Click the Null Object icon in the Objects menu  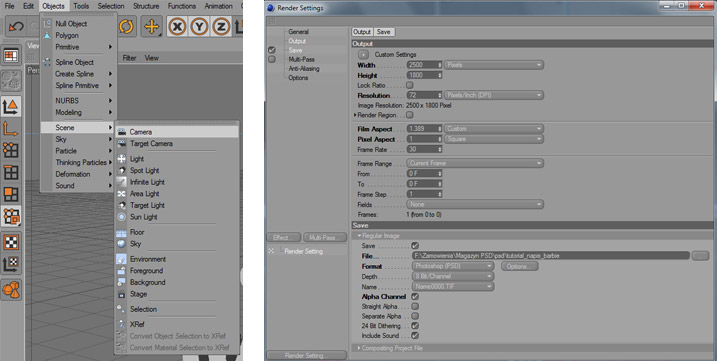pos(47,24)
